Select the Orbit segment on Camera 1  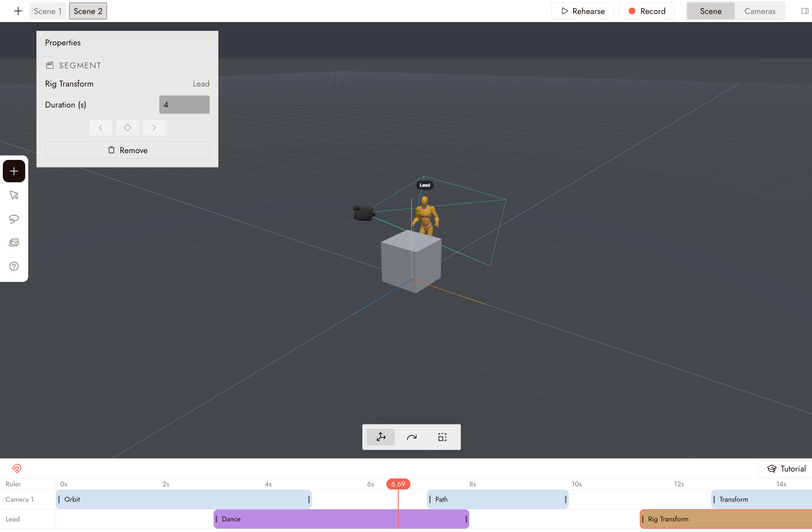click(x=184, y=499)
